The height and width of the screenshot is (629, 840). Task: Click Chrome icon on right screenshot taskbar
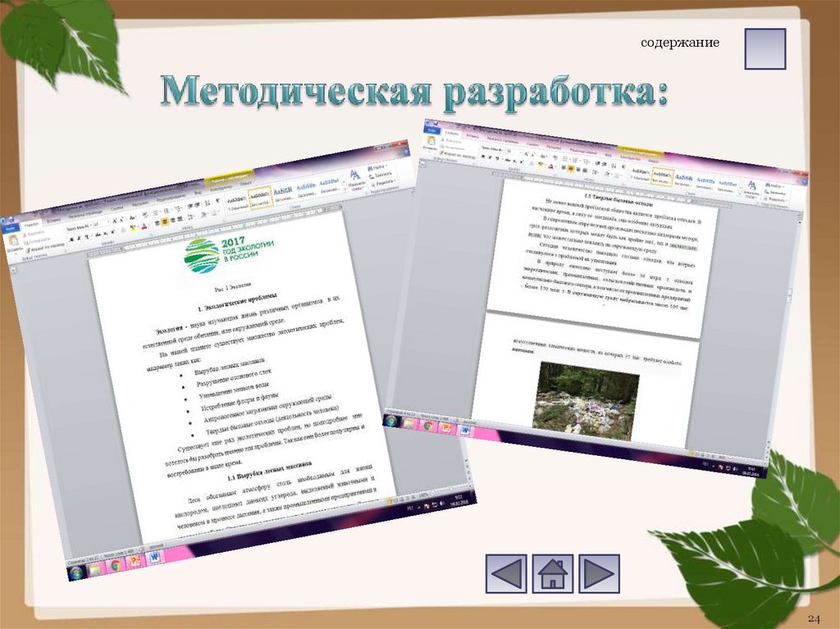pyautogui.click(x=428, y=426)
